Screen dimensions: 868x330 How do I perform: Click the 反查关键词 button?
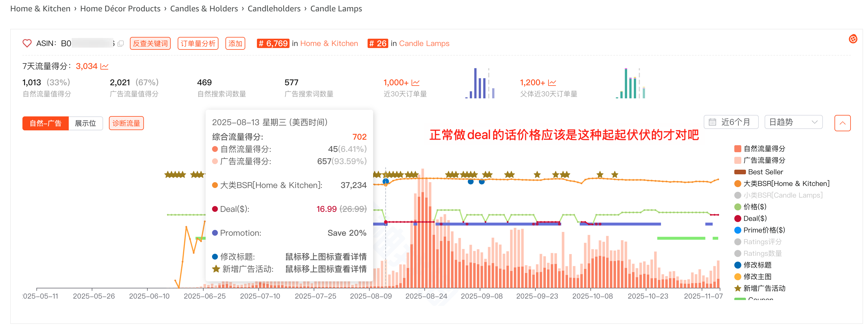150,43
